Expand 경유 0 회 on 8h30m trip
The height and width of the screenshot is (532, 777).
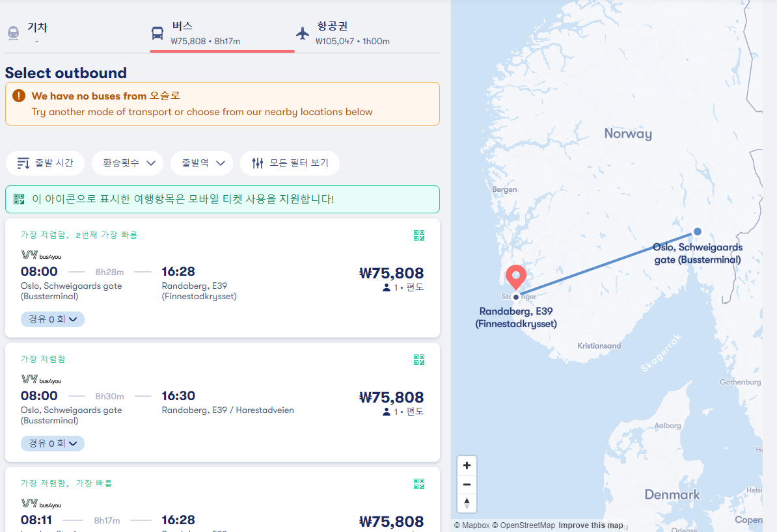[53, 444]
